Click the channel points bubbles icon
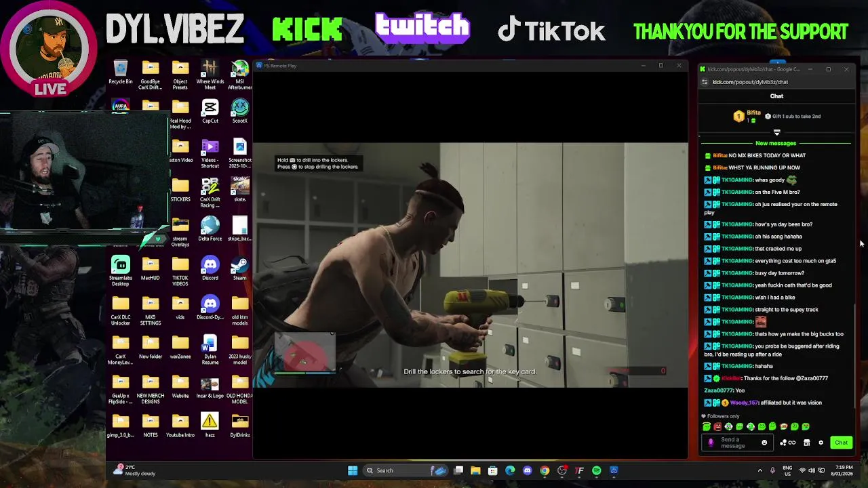Image resolution: width=868 pixels, height=488 pixels. click(783, 443)
